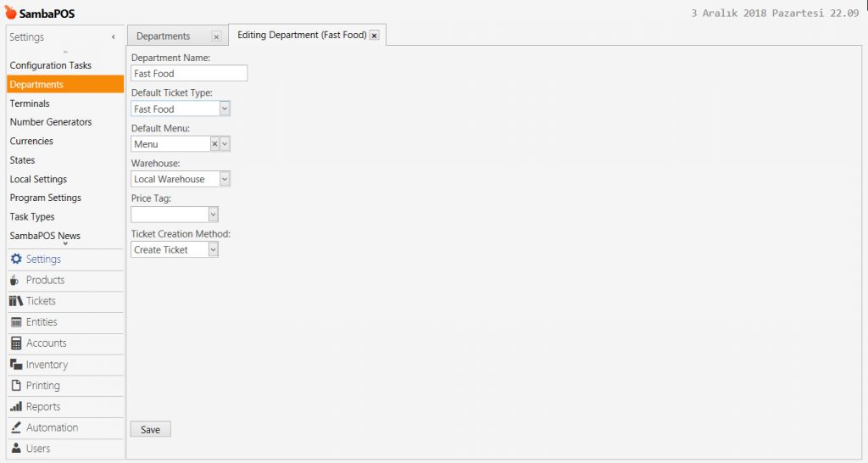This screenshot has height=463, width=868.
Task: Click the Accounts calculator icon
Action: [x=16, y=343]
